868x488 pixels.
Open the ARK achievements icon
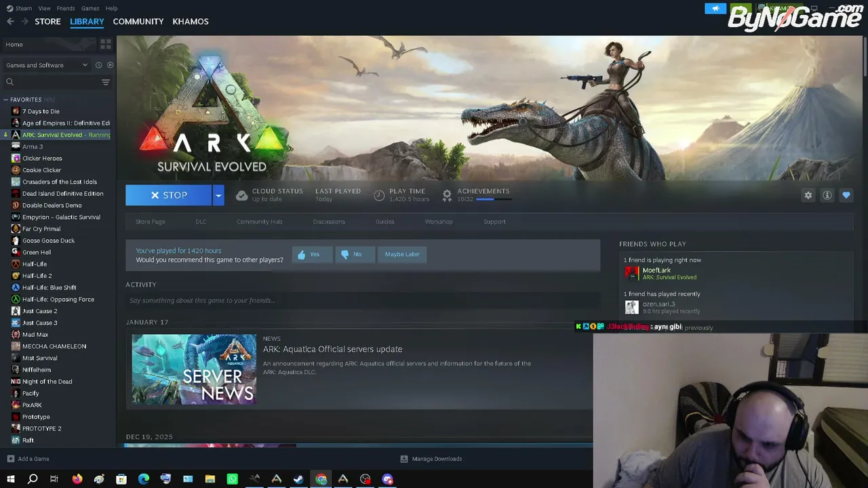(447, 195)
